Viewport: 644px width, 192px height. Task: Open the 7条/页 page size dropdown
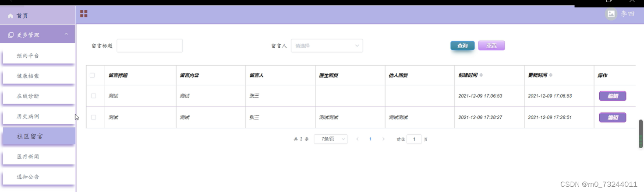(331, 139)
